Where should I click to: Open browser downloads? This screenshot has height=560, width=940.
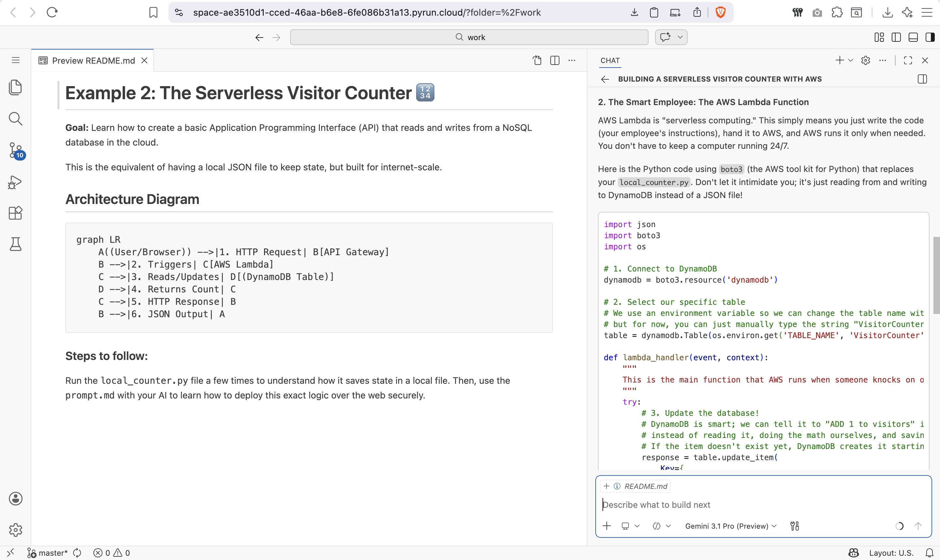887,12
